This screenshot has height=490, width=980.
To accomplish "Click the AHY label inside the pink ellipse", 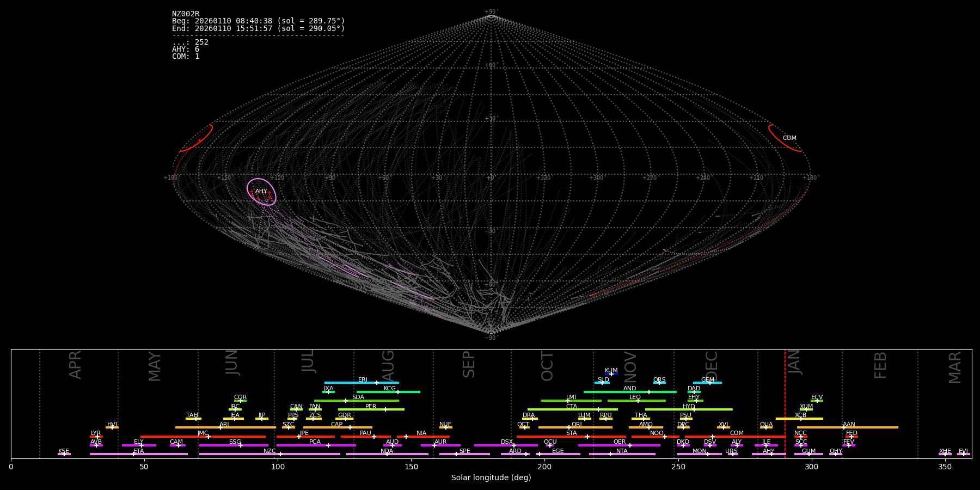I will (x=261, y=192).
